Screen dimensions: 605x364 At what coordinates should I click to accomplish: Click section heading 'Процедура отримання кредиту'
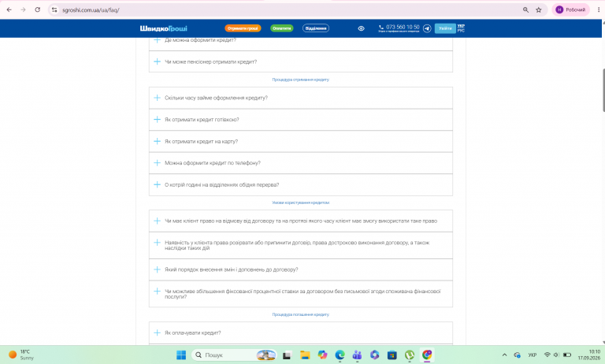(x=301, y=80)
